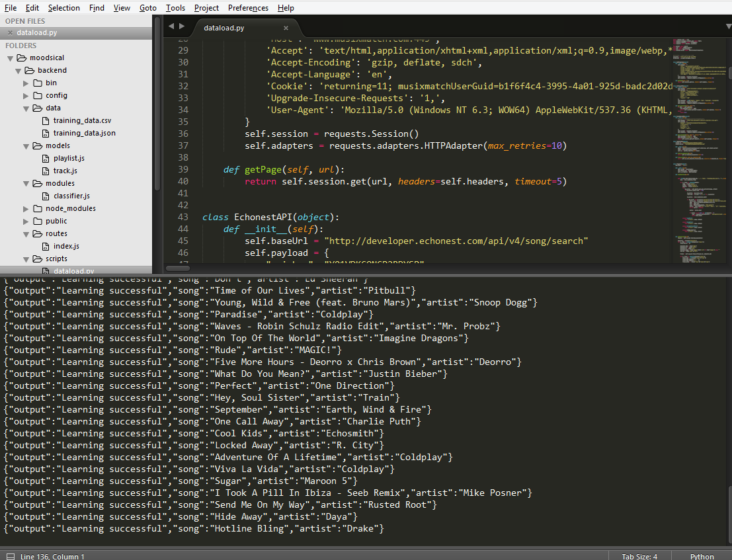732x560 pixels.
Task: Click the classifier.js file icon
Action: (x=45, y=196)
